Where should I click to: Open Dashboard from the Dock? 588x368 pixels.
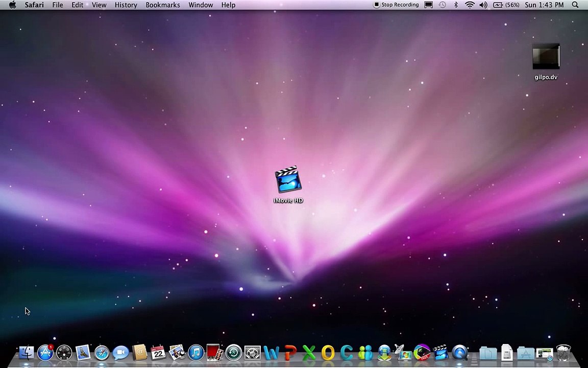coord(64,353)
